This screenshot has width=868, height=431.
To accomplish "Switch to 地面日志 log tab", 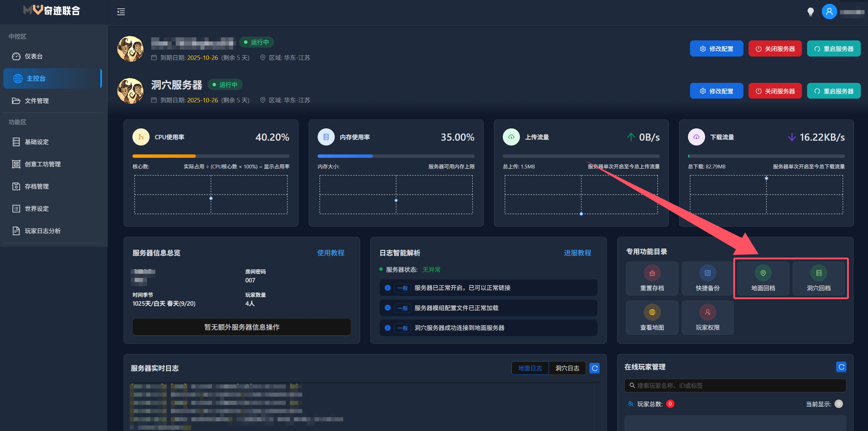I will pyautogui.click(x=530, y=368).
